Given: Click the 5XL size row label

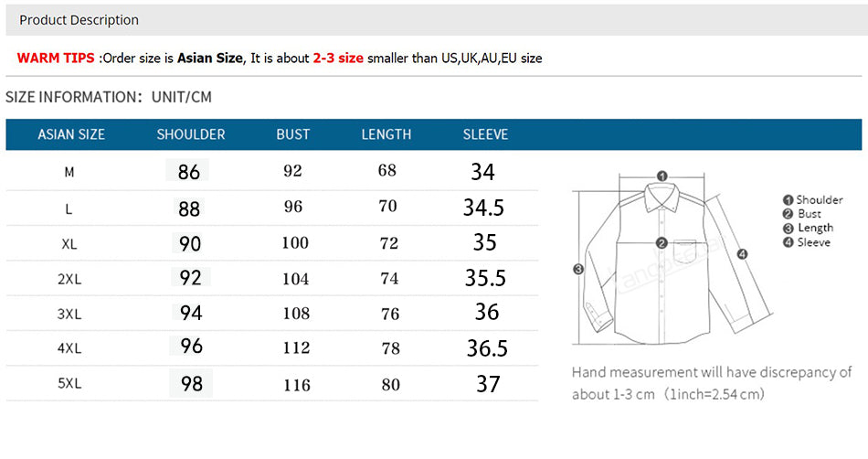Looking at the screenshot, I should coord(69,384).
